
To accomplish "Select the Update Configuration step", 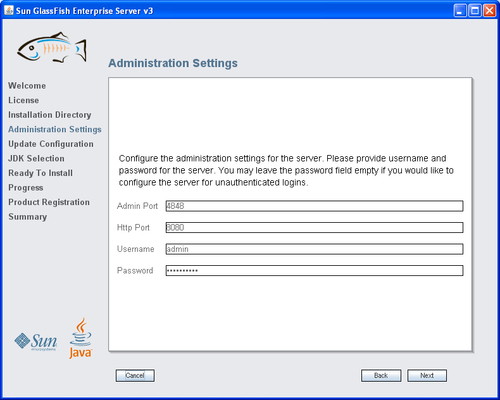I will (51, 144).
